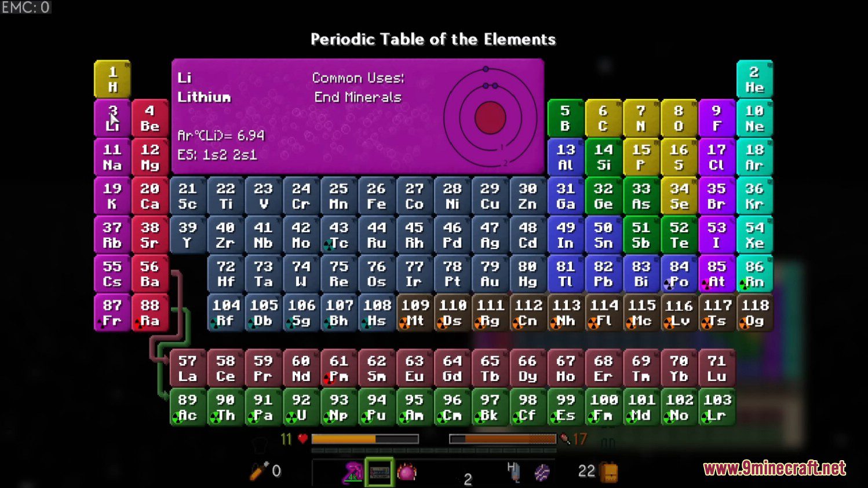Select the Nitrogen (7 N) tile
Screen dimensions: 868x488
(x=641, y=118)
